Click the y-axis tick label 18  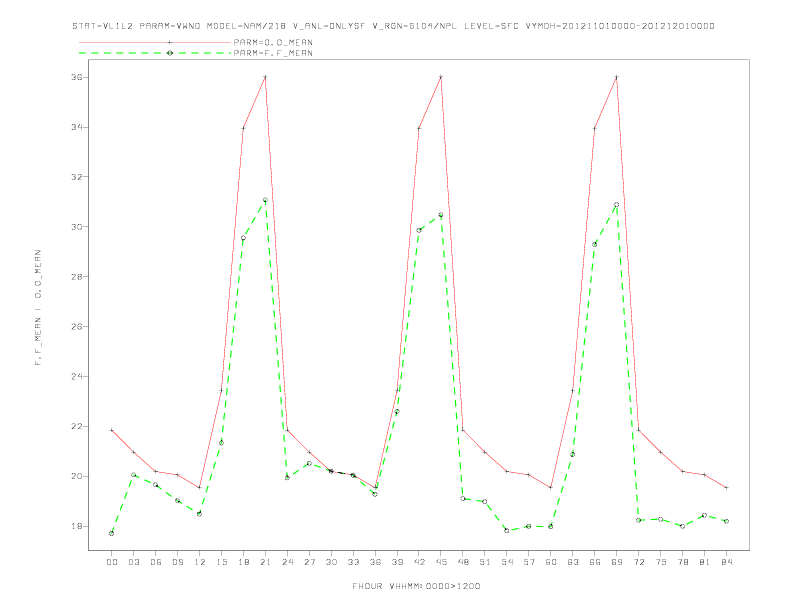77,526
